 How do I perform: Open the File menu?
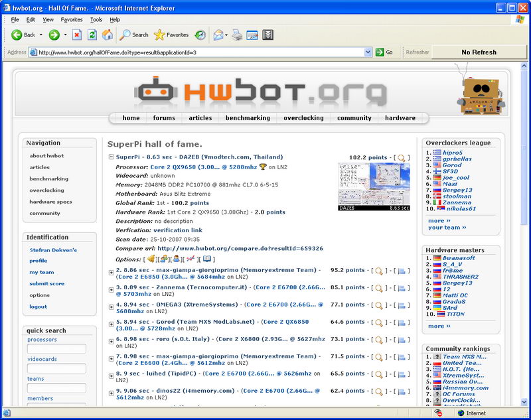15,20
